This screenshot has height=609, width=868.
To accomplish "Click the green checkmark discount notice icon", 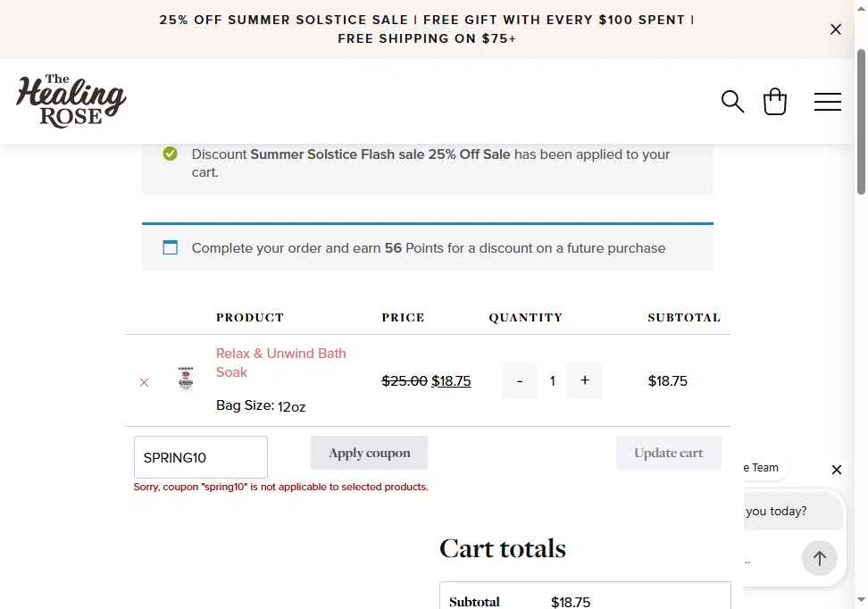I will coord(170,154).
